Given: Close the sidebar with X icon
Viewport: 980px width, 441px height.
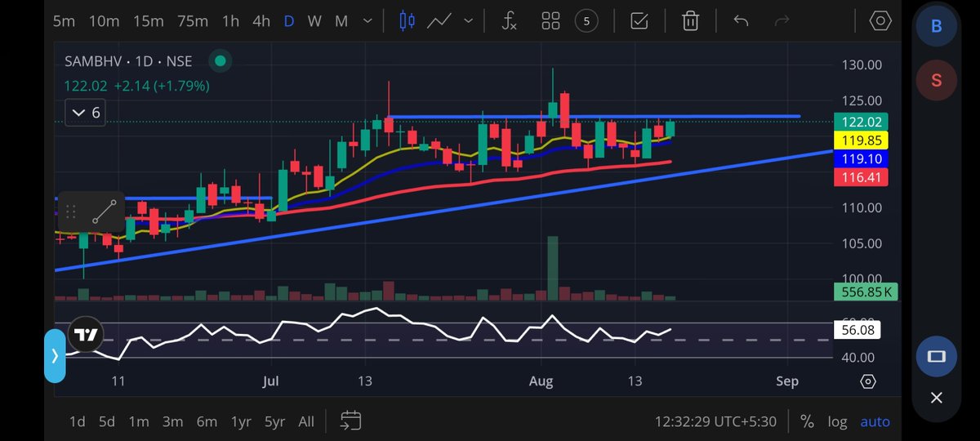Looking at the screenshot, I should (937, 398).
